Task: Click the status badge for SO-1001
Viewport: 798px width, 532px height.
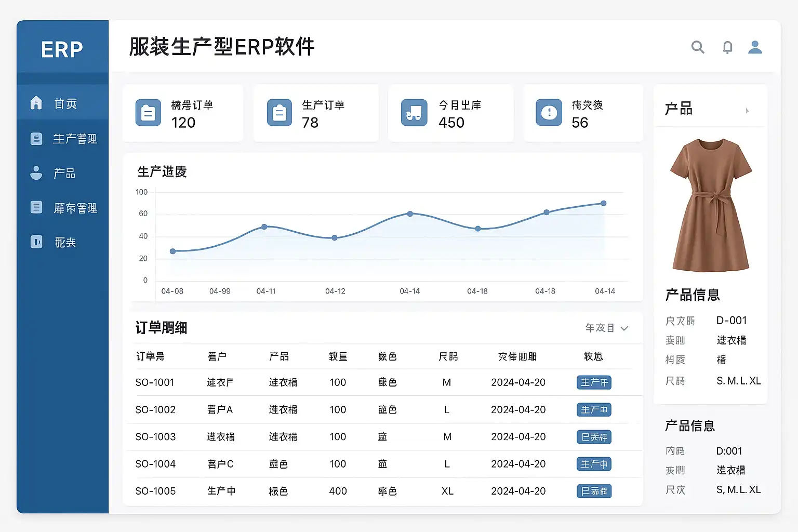Action: [594, 382]
